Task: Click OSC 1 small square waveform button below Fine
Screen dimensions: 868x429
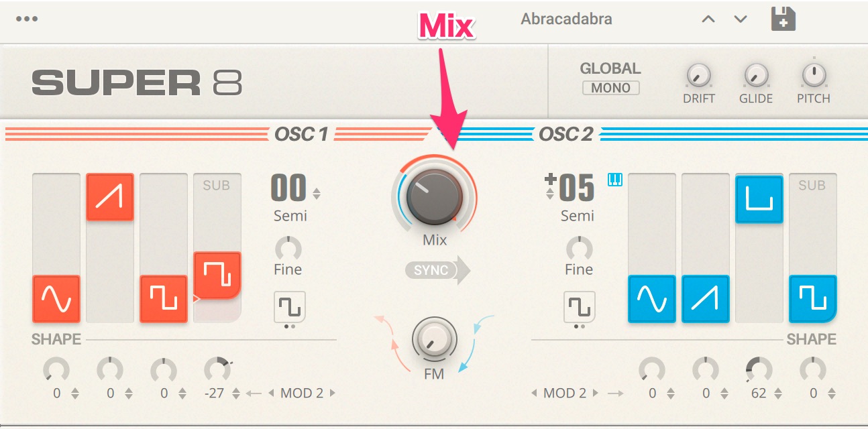Action: 290,307
